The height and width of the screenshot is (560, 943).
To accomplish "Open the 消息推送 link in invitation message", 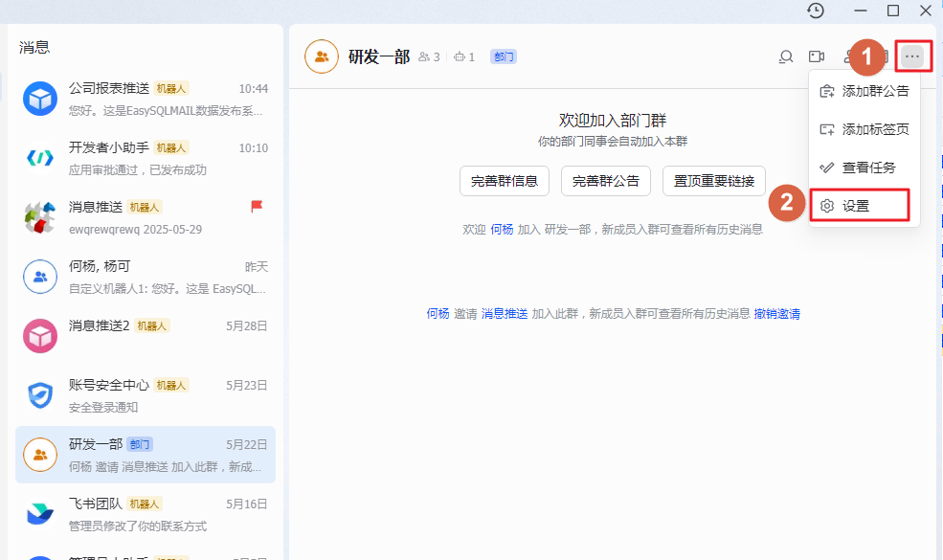I will (x=505, y=313).
